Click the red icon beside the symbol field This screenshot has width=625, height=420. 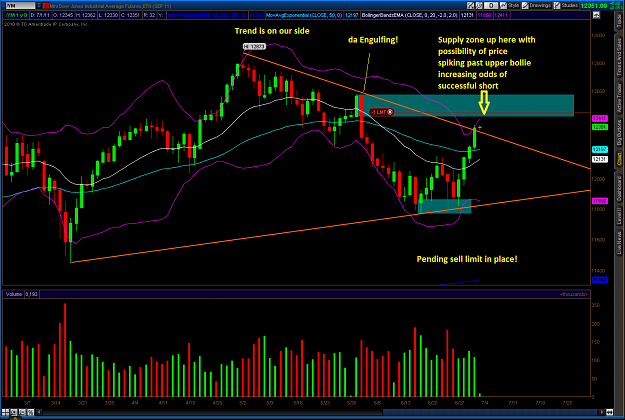[x=46, y=6]
